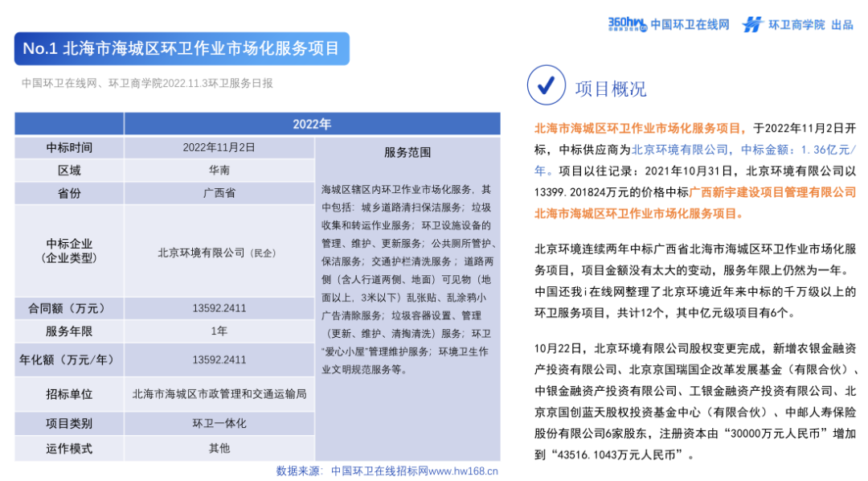Click the checkmark circle beside 项目概况
Screen dimensions: 868x481
coord(546,85)
